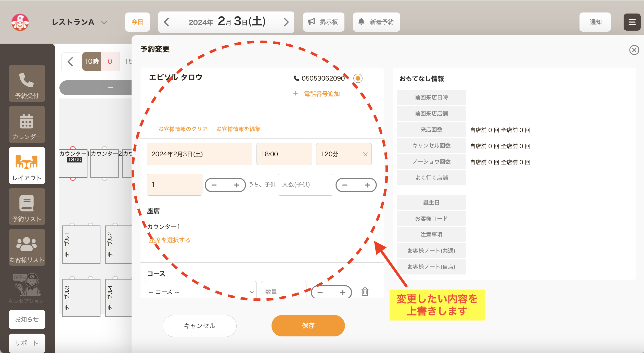Image resolution: width=644 pixels, height=353 pixels.
Task: Click the 今日 button
Action: [x=137, y=22]
